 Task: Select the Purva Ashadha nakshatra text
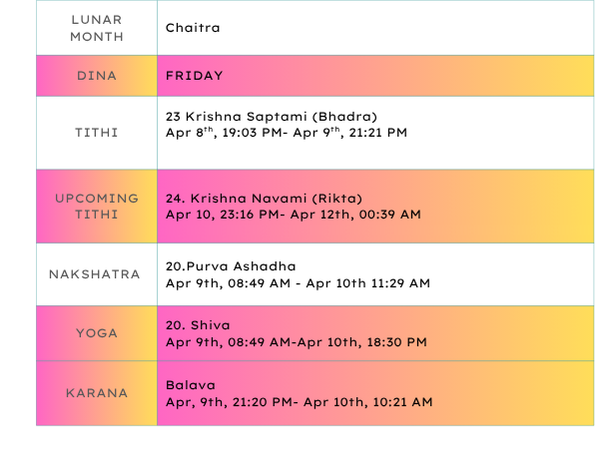coord(231,266)
